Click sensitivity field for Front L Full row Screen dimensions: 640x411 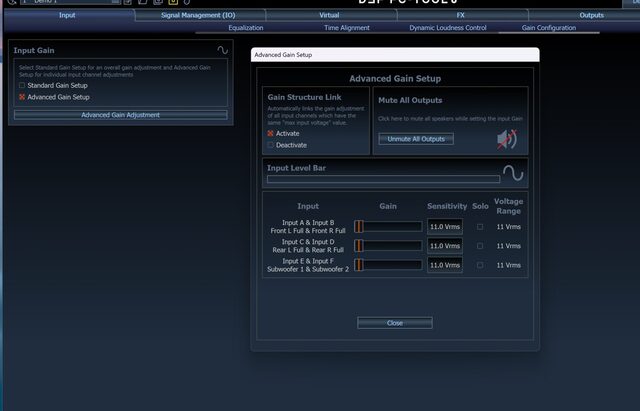coord(445,227)
